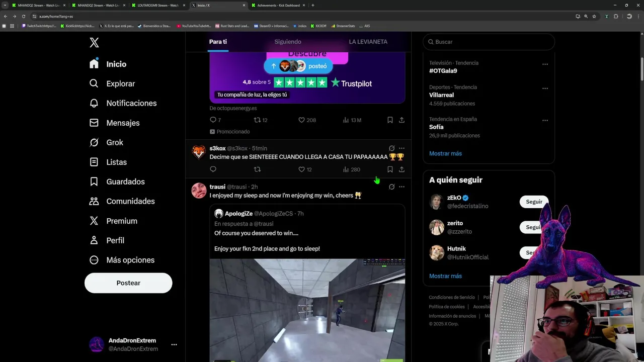
Task: Repost s3kox post
Action: (258, 169)
